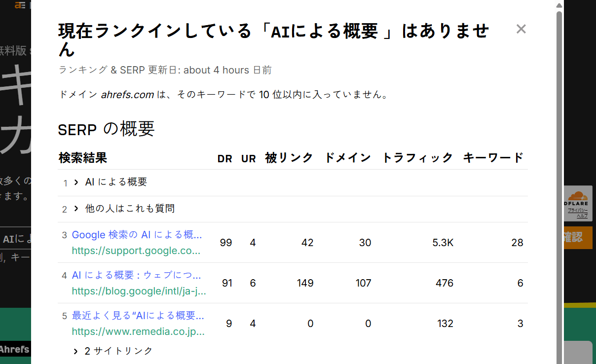The width and height of the screenshot is (596, 364).
Task: Open the Google 検索の AI による概要 result link
Action: pyautogui.click(x=137, y=235)
